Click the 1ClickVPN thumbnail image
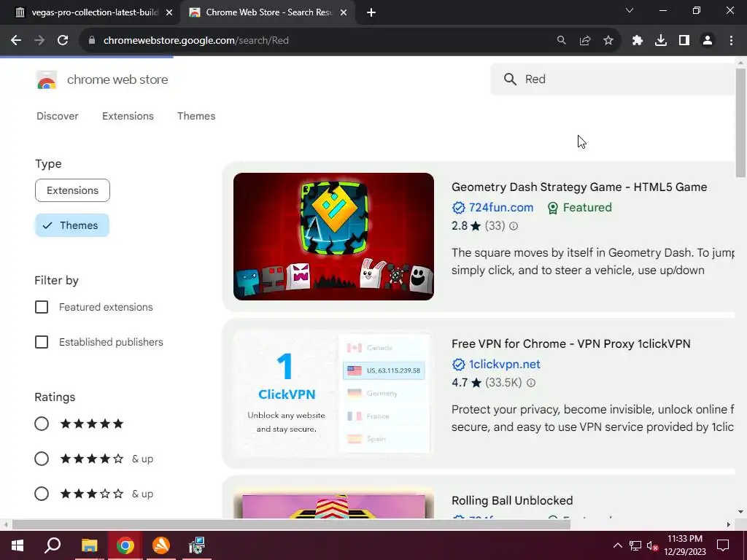The height and width of the screenshot is (560, 747). tap(333, 393)
